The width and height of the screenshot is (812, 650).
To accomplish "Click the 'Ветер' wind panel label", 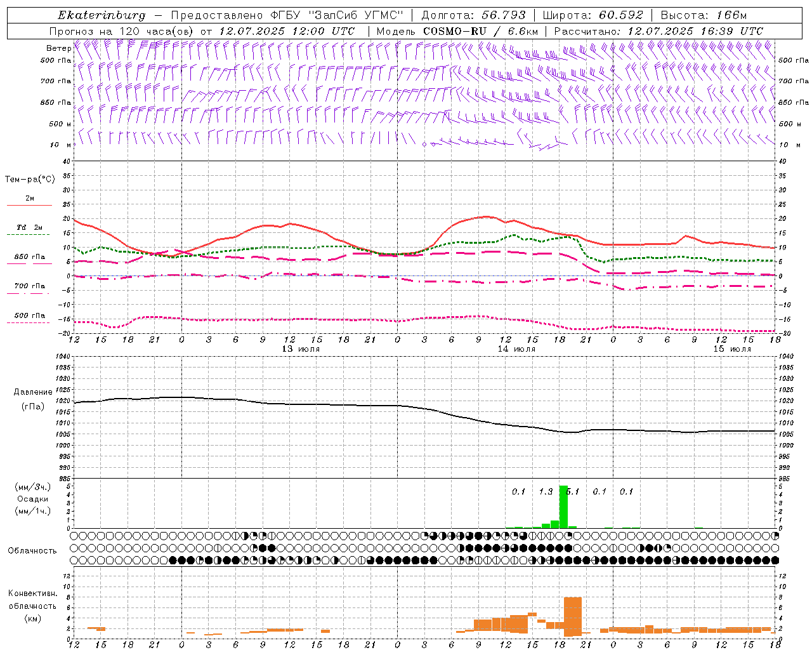I will pos(58,48).
